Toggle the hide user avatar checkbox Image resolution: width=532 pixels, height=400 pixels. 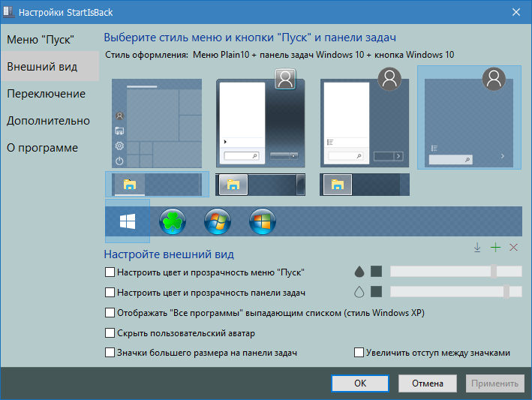(x=110, y=332)
